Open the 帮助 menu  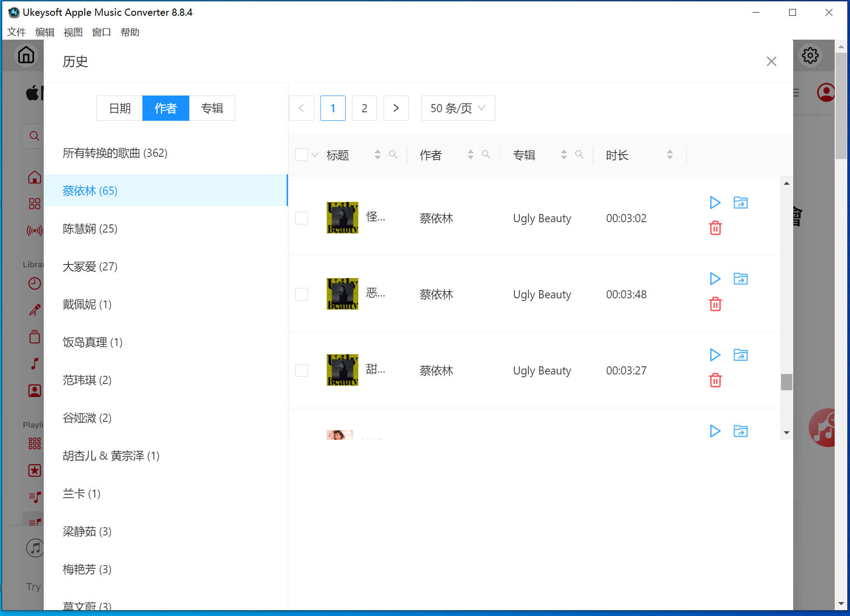point(130,32)
